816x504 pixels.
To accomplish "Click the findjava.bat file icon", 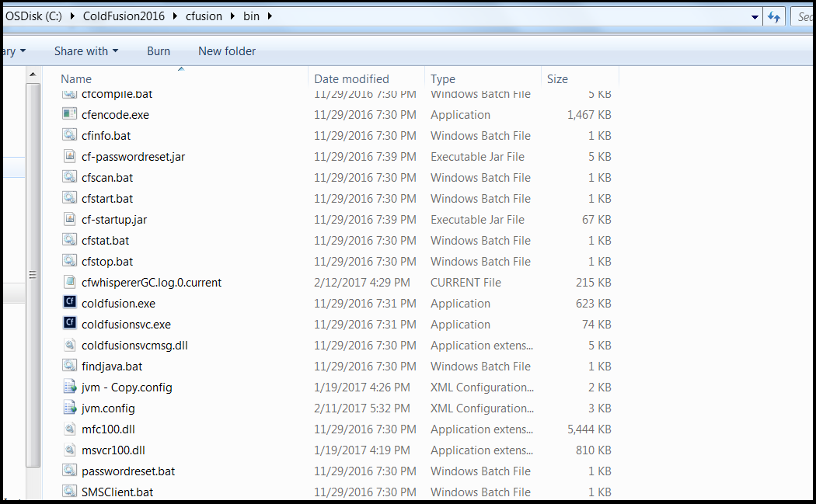I will 70,366.
